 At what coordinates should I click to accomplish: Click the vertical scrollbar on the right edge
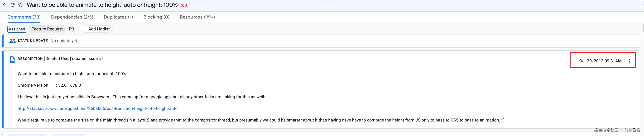[643, 28]
